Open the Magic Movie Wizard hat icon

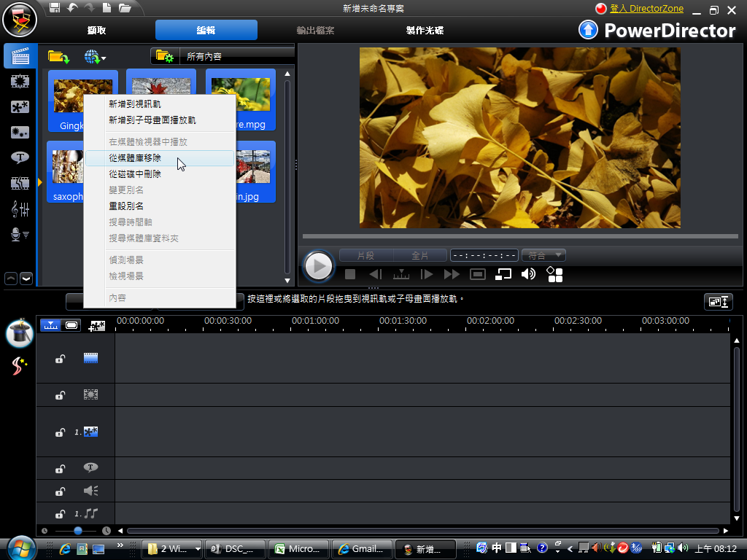20,332
